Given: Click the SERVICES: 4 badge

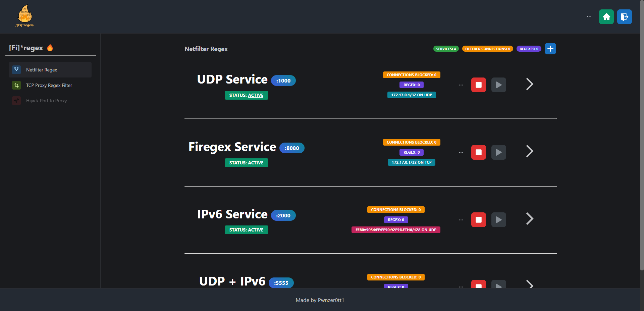Looking at the screenshot, I should tap(446, 49).
